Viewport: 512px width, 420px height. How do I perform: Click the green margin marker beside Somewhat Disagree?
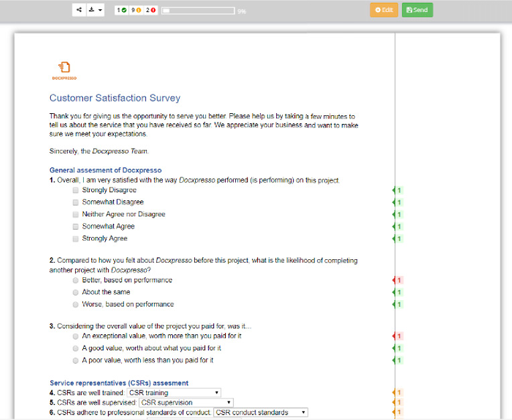pyautogui.click(x=397, y=202)
